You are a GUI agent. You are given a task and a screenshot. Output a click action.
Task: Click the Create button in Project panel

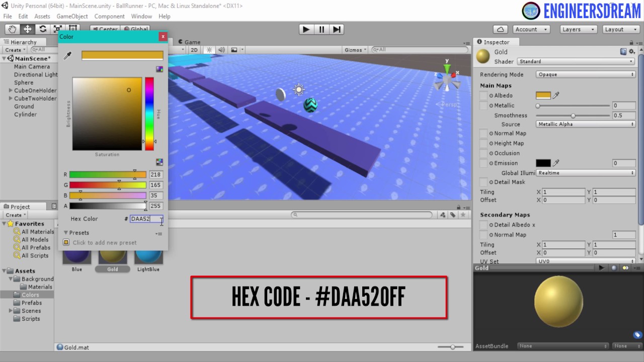tap(15, 215)
